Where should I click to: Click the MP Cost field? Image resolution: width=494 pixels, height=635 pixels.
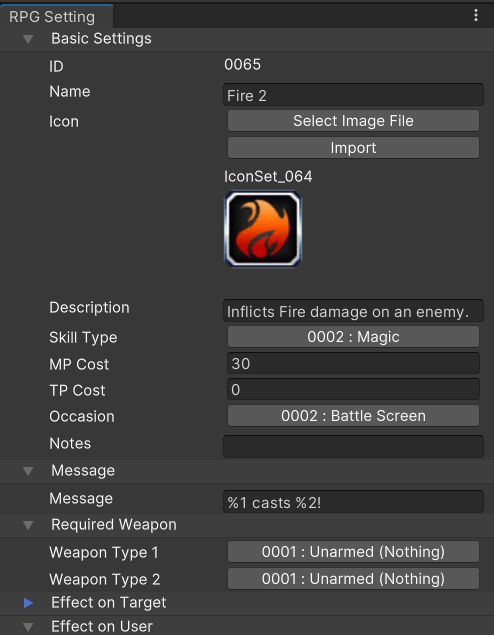click(353, 363)
